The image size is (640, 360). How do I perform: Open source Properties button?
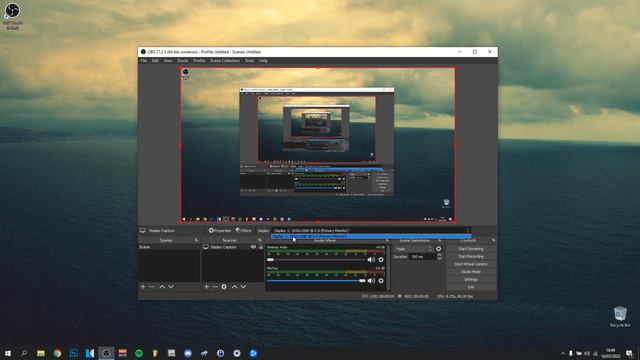220,231
